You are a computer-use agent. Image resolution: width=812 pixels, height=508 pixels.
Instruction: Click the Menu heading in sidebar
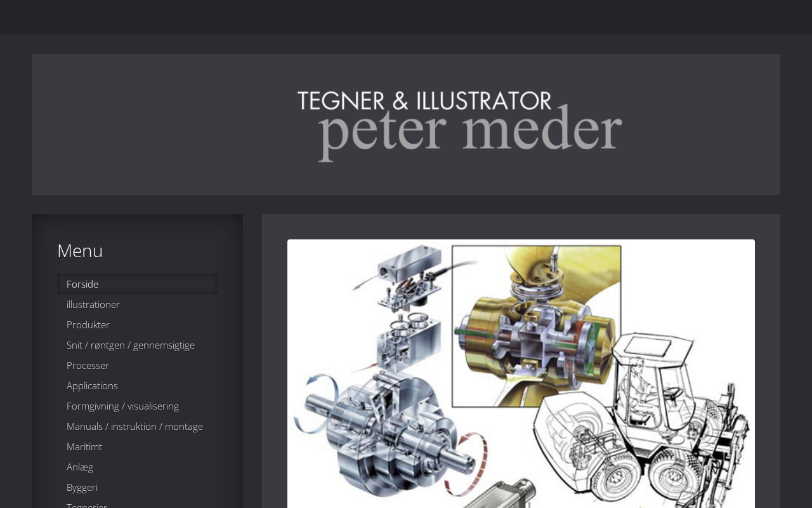click(x=80, y=251)
